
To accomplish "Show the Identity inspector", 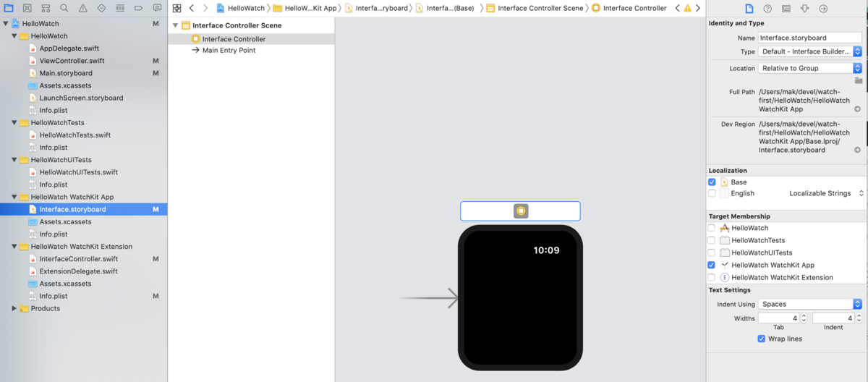I will point(786,8).
